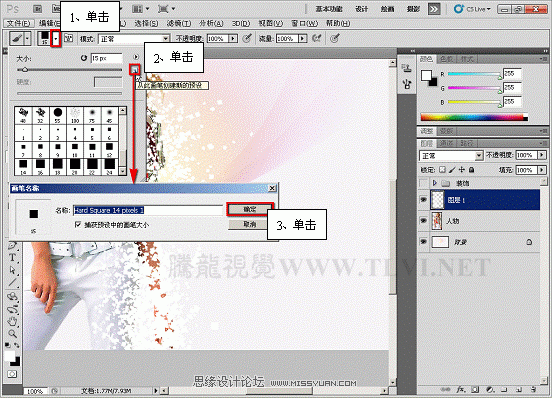Open the layer opacity popup arrow
Screen dimensions: 552x398
(542, 155)
